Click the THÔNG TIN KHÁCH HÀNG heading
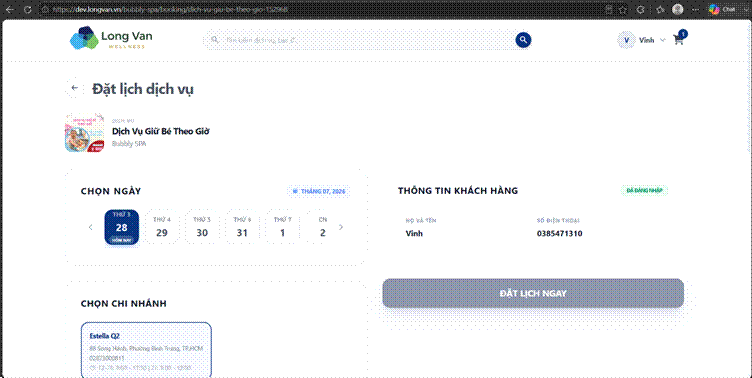The image size is (752, 378). coord(458,190)
